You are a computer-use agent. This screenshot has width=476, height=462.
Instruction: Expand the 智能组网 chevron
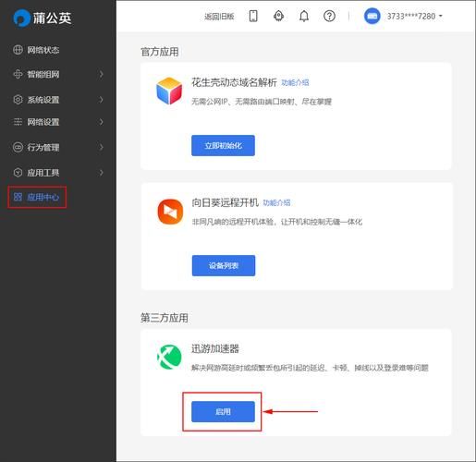tap(101, 74)
